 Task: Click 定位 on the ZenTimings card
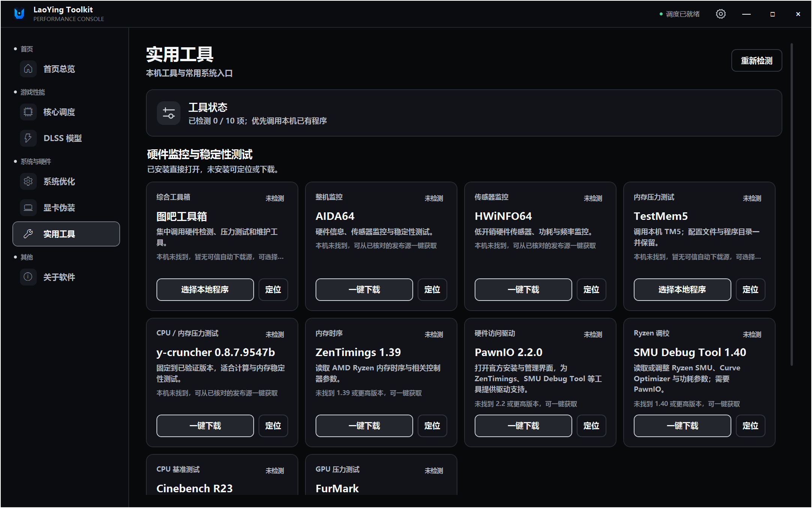pos(432,426)
